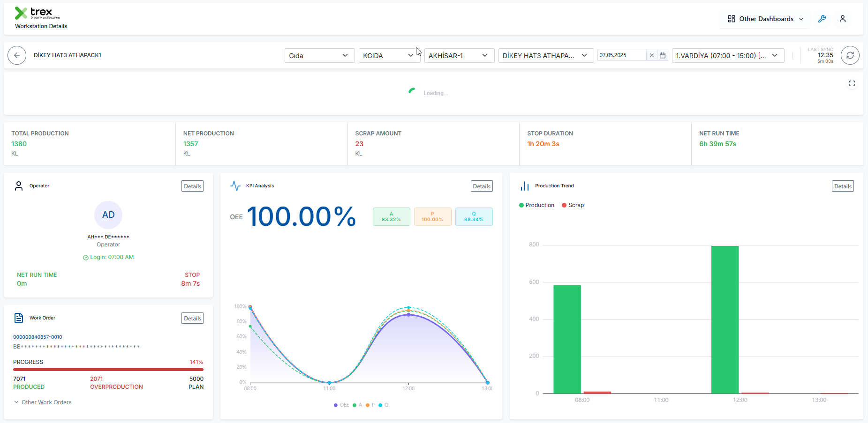
Task: Toggle P series in KPI legend
Action: point(370,405)
